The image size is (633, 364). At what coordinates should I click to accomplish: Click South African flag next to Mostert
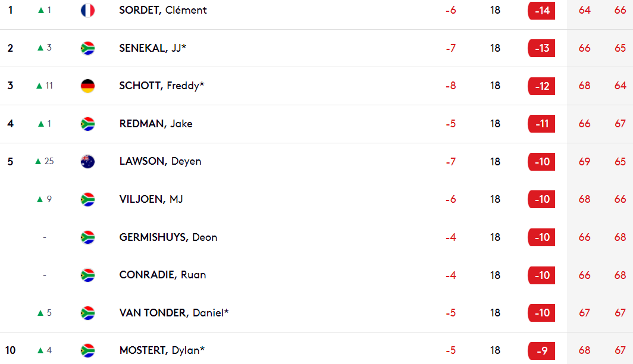pos(87,350)
